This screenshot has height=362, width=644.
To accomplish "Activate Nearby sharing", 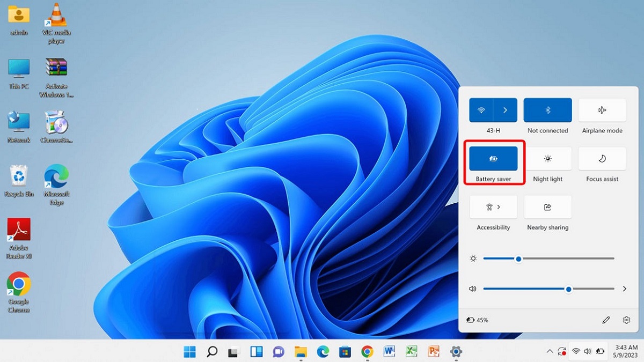I will pos(547,207).
